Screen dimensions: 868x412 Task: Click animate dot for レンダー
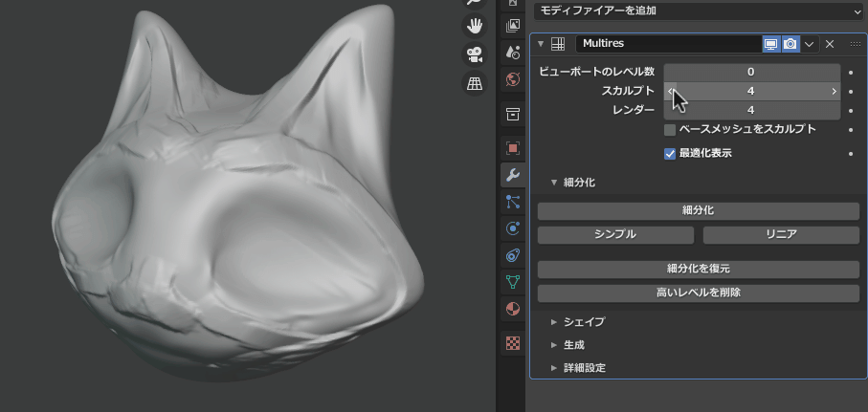[x=851, y=110]
